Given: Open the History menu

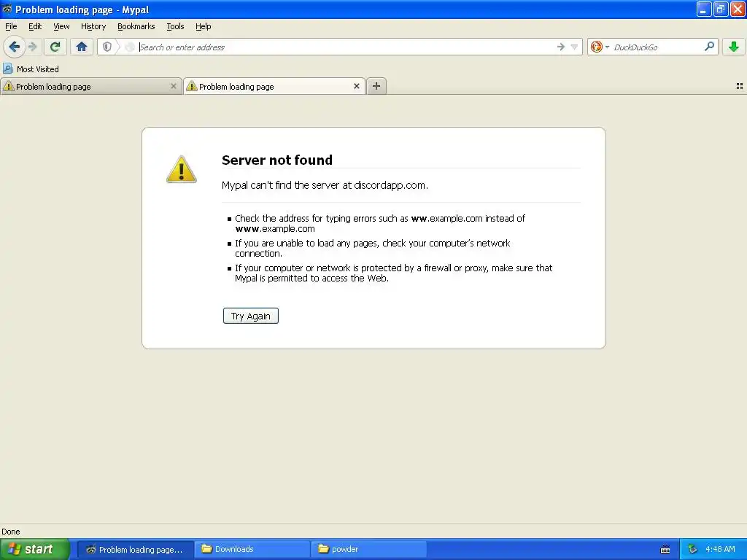Looking at the screenshot, I should pos(93,27).
